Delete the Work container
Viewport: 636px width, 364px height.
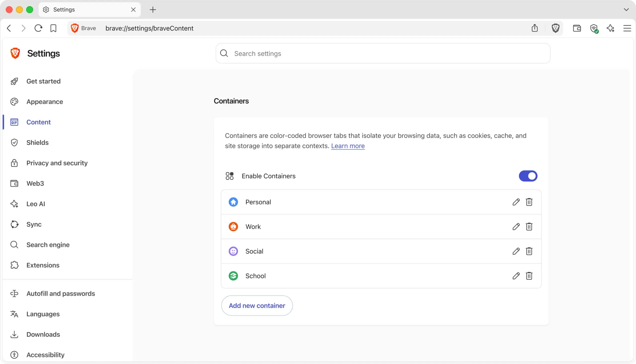pos(529,227)
